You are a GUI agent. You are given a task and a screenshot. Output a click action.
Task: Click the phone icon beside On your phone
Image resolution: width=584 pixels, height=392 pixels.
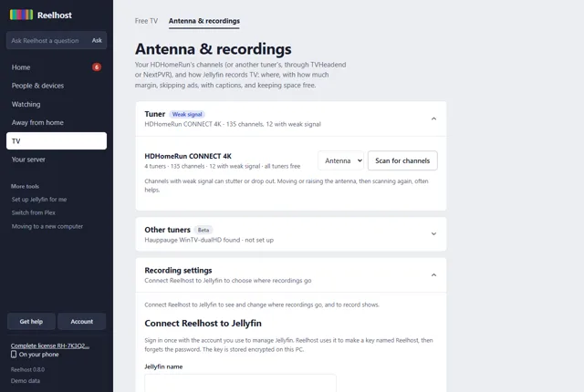[x=14, y=355]
